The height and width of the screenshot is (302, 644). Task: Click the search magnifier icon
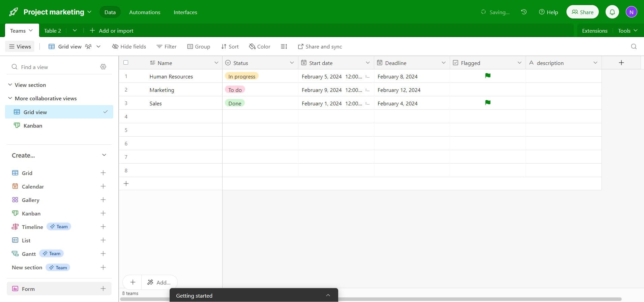coord(634,46)
